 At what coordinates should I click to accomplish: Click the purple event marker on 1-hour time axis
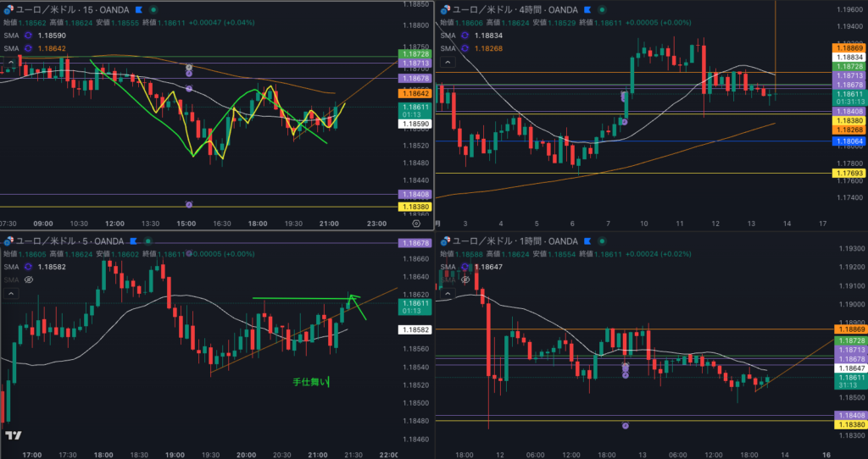coord(626,426)
